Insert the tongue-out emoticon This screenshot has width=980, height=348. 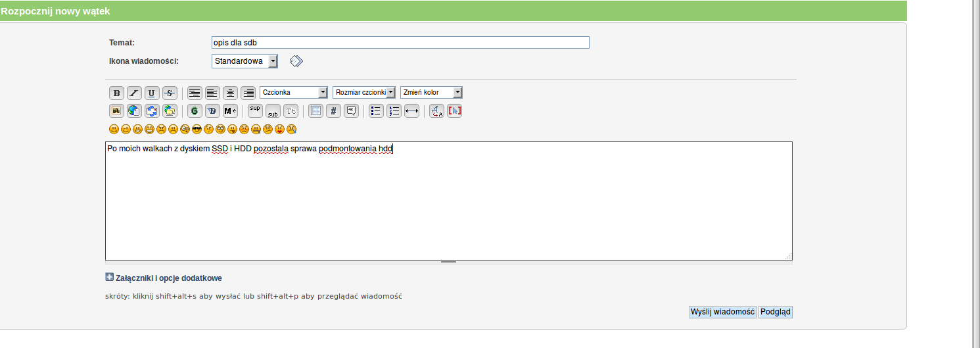(x=232, y=129)
